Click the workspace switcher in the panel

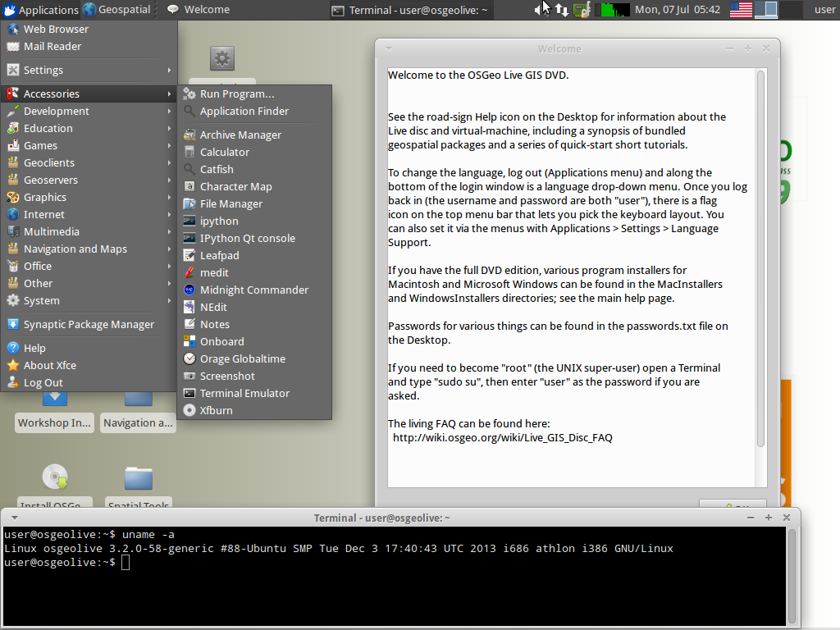pyautogui.click(x=778, y=10)
